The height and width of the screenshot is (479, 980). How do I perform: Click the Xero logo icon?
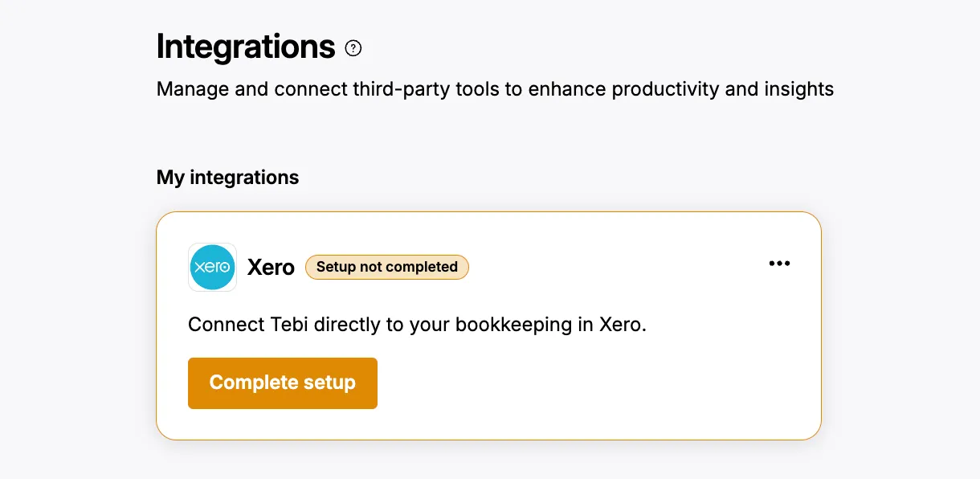tap(212, 267)
